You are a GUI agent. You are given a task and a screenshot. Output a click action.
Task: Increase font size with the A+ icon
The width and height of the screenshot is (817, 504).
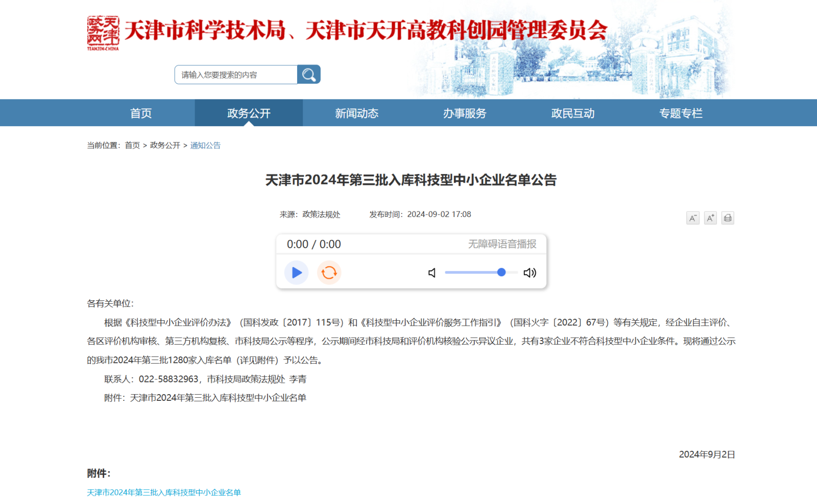(710, 218)
